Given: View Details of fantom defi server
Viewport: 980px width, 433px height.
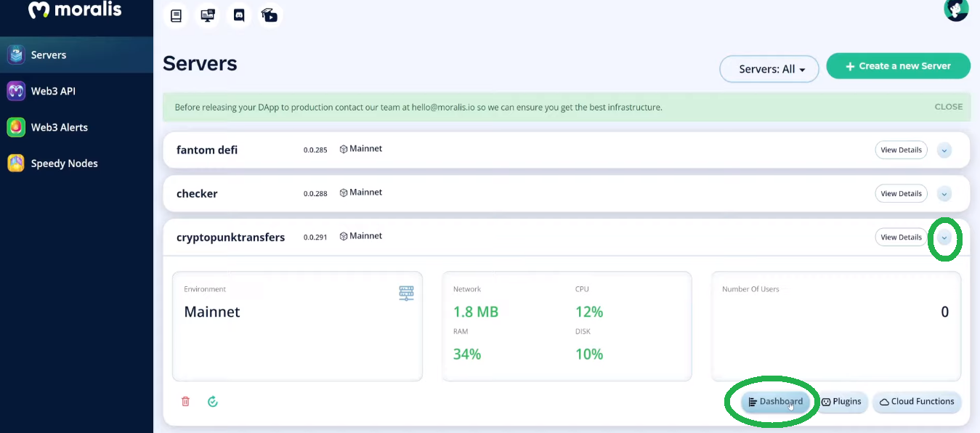Looking at the screenshot, I should point(901,150).
